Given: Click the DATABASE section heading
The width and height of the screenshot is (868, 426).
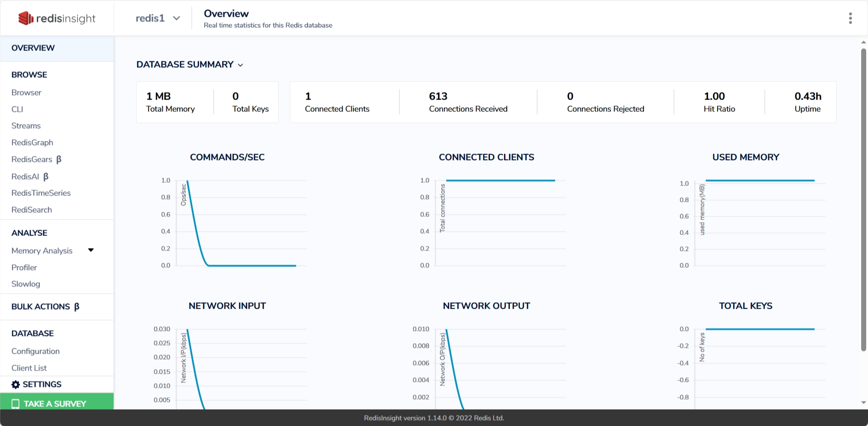Looking at the screenshot, I should pos(32,334).
